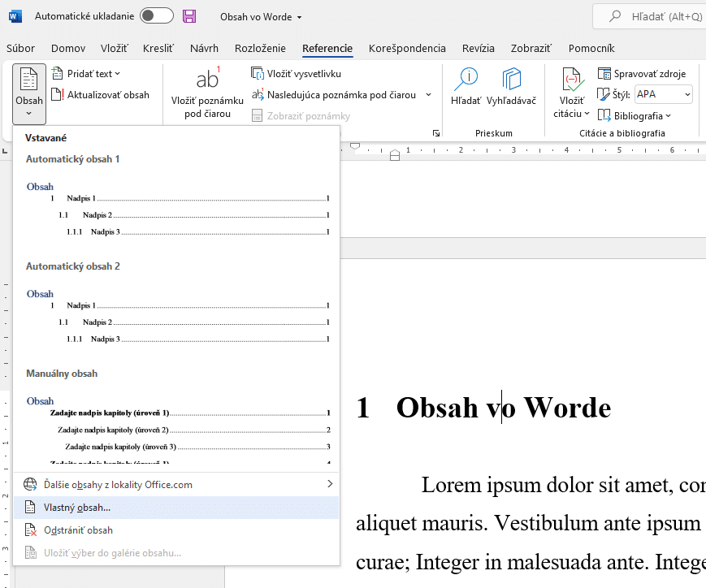Open the Návrh tab
The image size is (706, 588).
coord(204,48)
